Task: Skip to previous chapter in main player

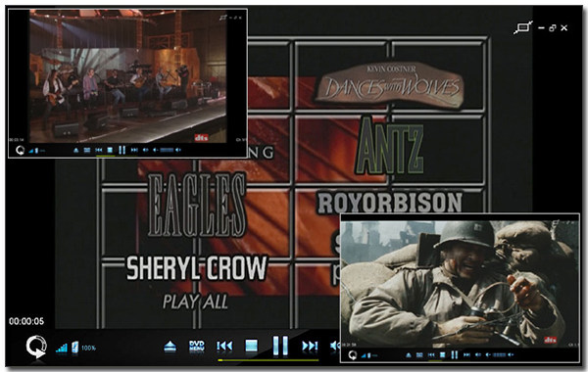Action: (224, 346)
